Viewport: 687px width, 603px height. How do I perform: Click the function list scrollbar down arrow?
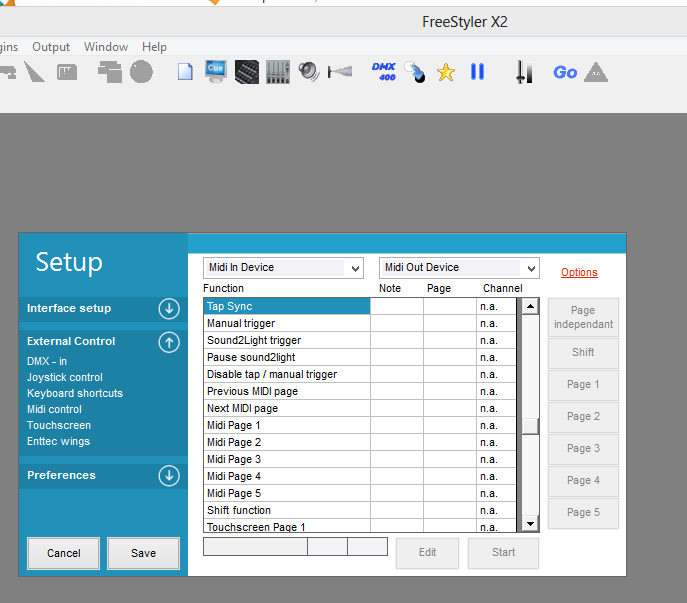[x=530, y=524]
